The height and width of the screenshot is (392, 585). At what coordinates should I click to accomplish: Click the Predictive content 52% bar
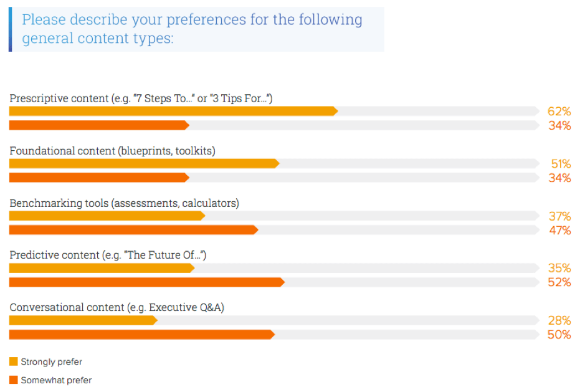pos(147,282)
